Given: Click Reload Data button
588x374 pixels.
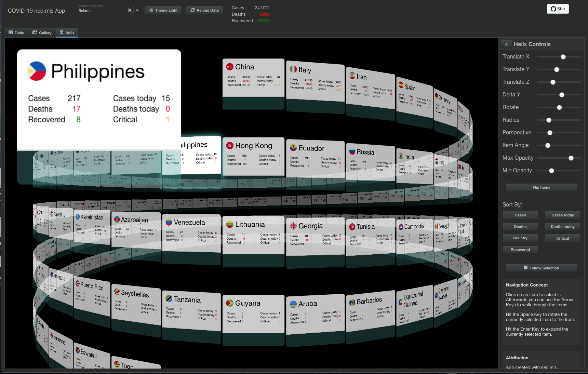Looking at the screenshot, I should [x=204, y=10].
